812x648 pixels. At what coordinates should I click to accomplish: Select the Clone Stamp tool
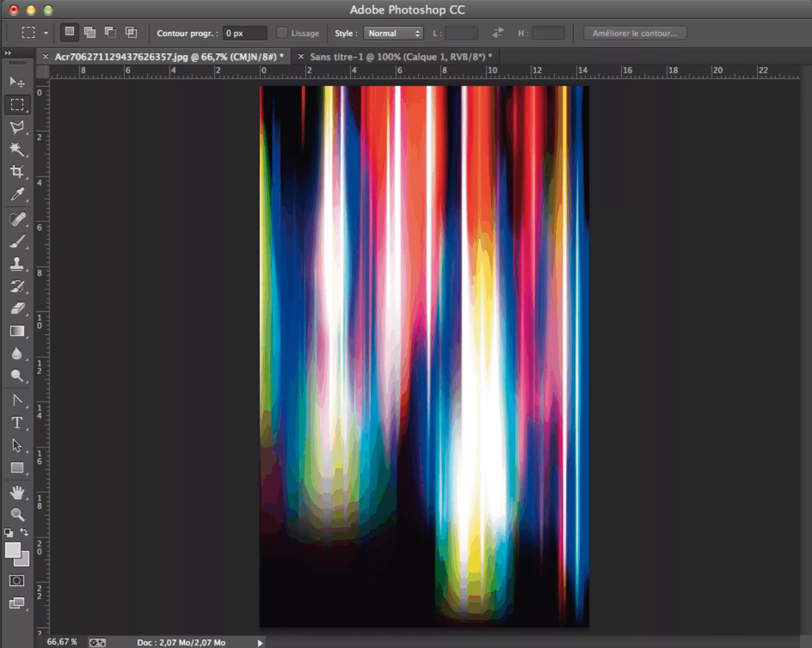click(16, 263)
